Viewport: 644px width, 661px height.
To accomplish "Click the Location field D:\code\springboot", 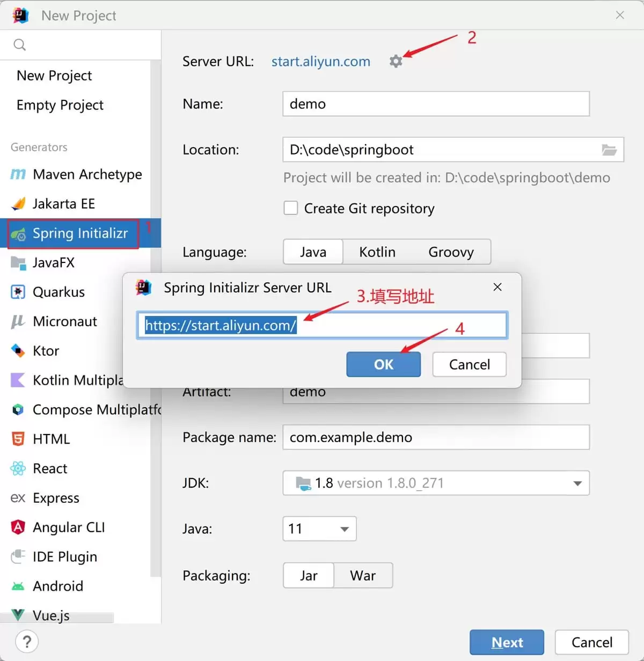I will (x=453, y=150).
